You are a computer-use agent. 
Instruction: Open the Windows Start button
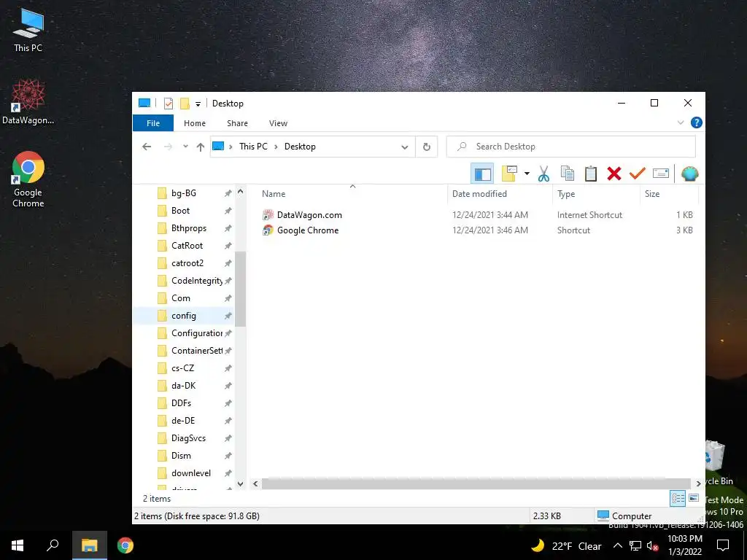(x=18, y=545)
